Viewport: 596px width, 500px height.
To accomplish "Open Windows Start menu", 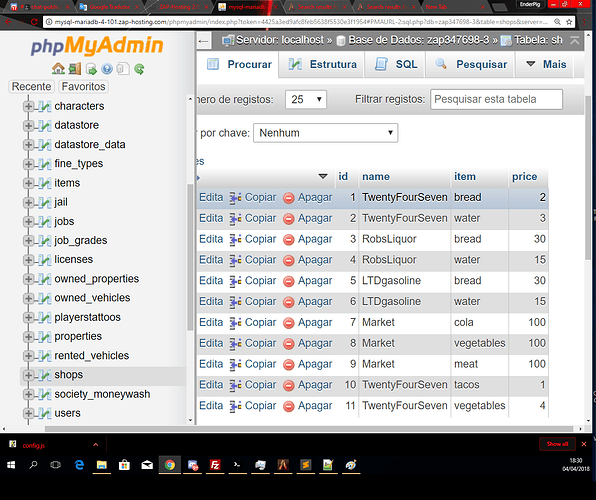I will 11,465.
